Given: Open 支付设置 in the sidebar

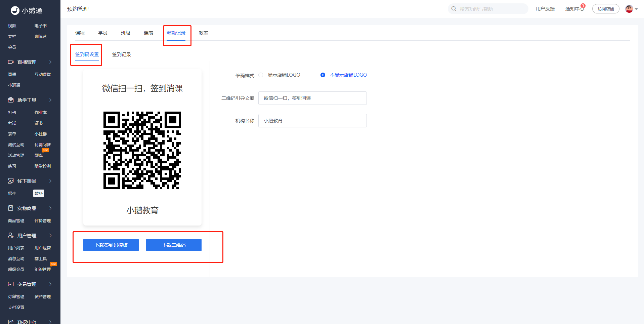Looking at the screenshot, I should (16, 308).
